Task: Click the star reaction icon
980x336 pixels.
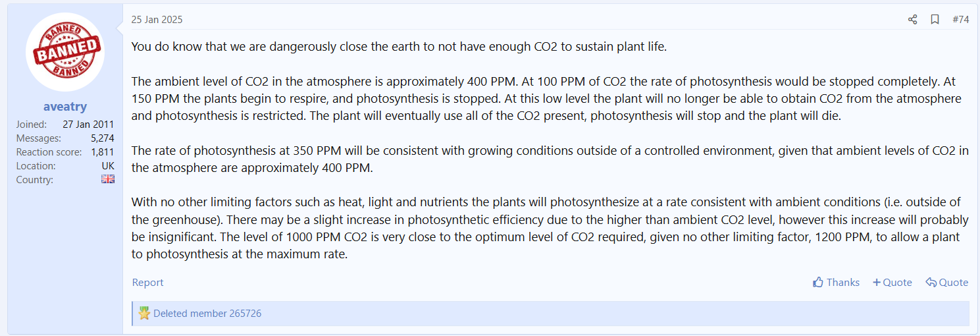Action: (144, 314)
